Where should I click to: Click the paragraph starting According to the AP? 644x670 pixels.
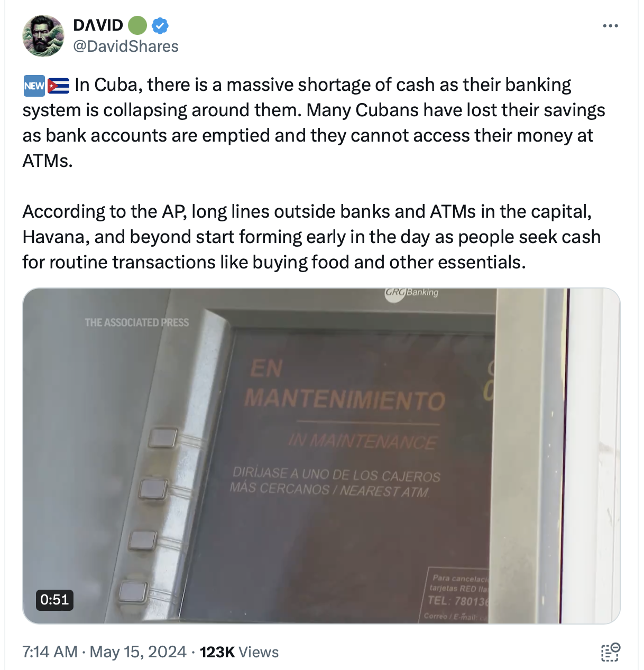point(311,237)
